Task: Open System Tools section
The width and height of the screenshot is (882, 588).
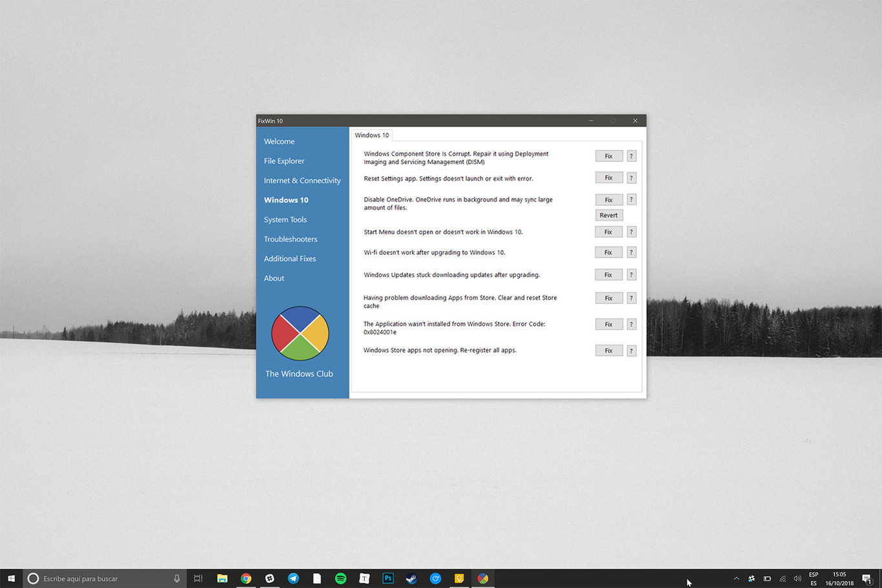Action: click(x=285, y=219)
